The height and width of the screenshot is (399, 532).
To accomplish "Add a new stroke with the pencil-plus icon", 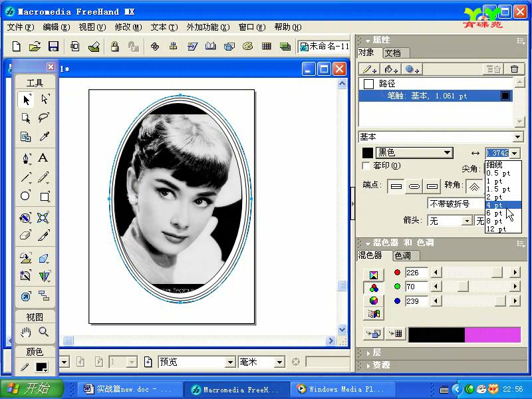I will click(369, 69).
